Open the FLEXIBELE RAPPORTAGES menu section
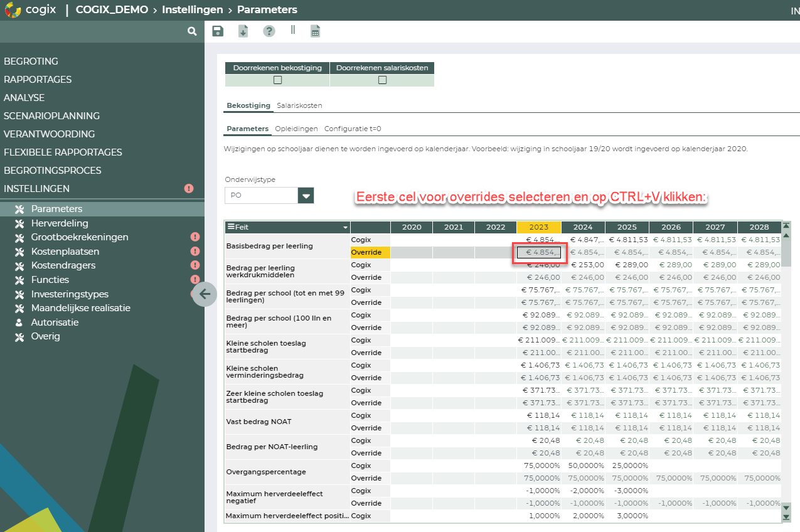 click(63, 152)
